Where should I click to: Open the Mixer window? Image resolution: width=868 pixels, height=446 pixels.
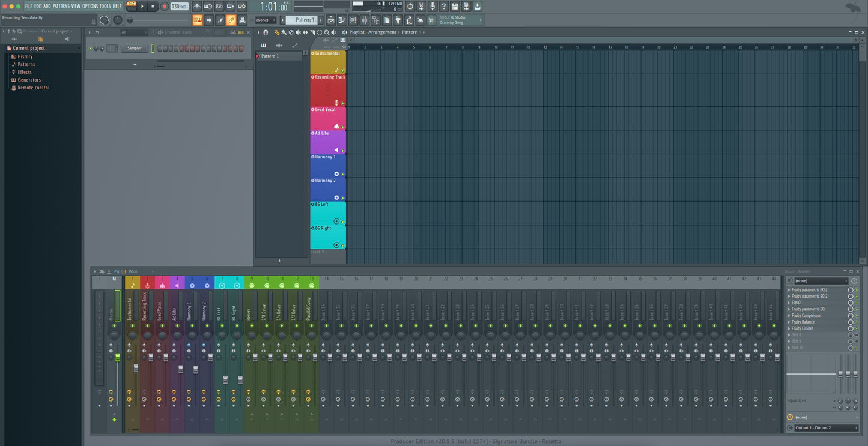365,20
